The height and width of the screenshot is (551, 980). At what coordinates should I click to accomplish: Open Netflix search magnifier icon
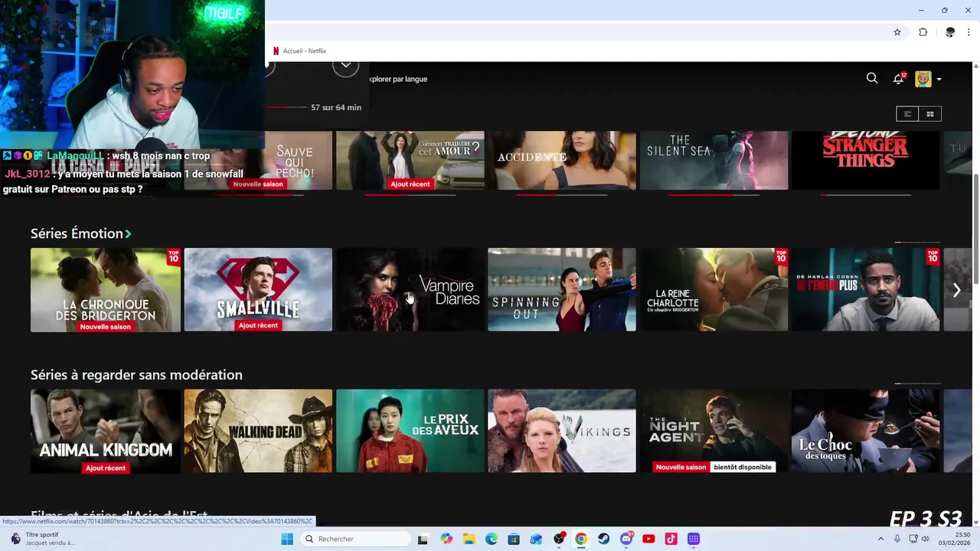(x=872, y=78)
